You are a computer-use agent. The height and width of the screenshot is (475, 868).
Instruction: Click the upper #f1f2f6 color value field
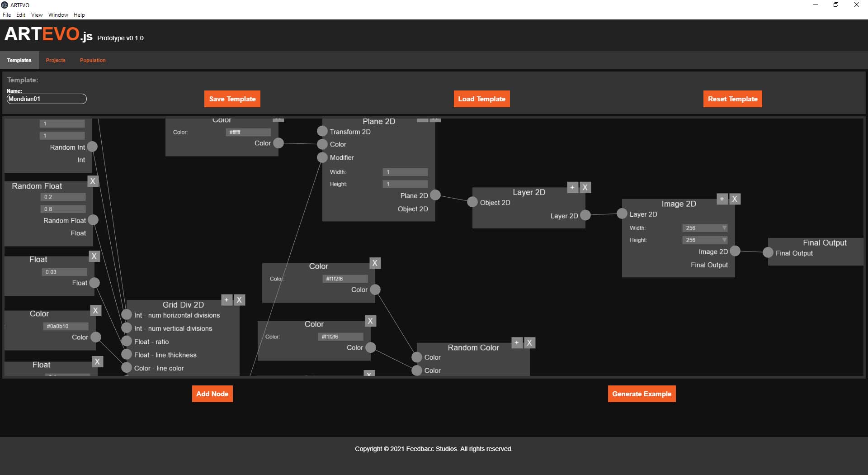coord(345,279)
